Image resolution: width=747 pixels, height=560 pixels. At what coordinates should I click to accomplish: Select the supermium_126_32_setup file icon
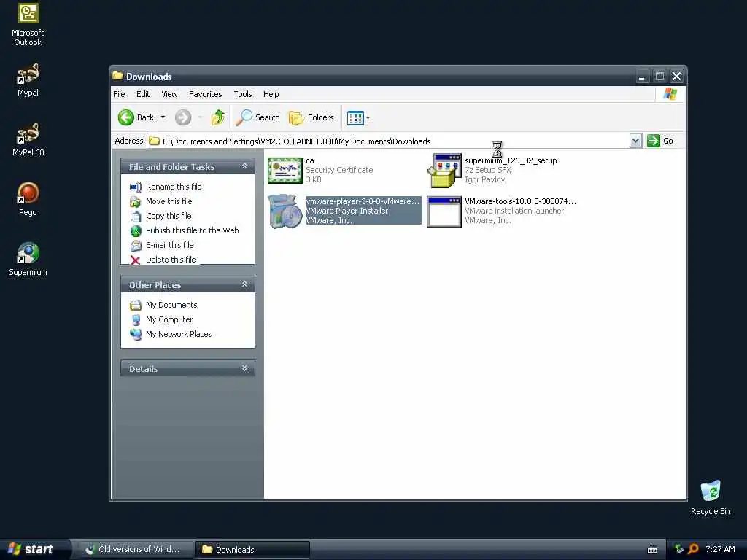444,170
